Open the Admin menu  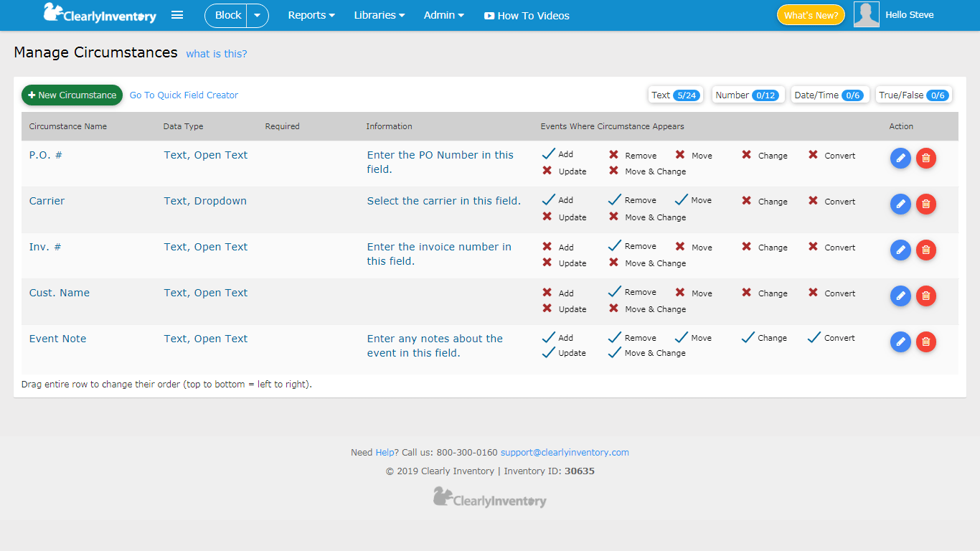pos(443,16)
